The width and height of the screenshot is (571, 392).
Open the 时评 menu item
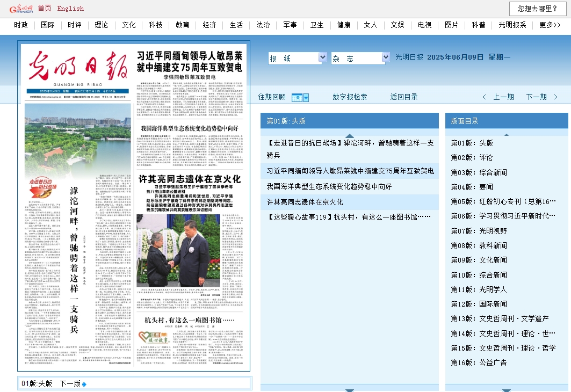pyautogui.click(x=75, y=25)
